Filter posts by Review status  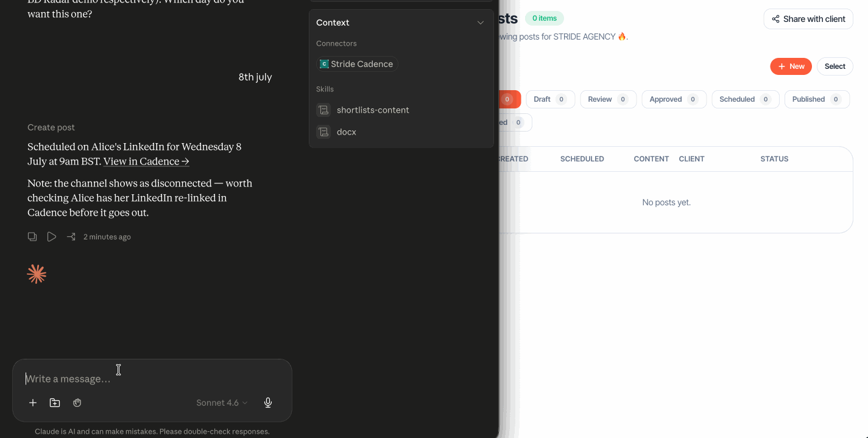point(608,99)
